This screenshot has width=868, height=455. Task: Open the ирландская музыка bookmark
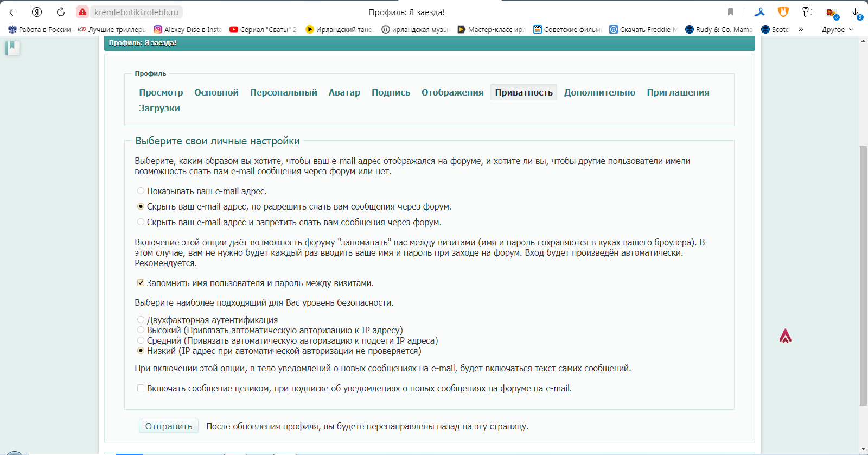[x=416, y=29]
